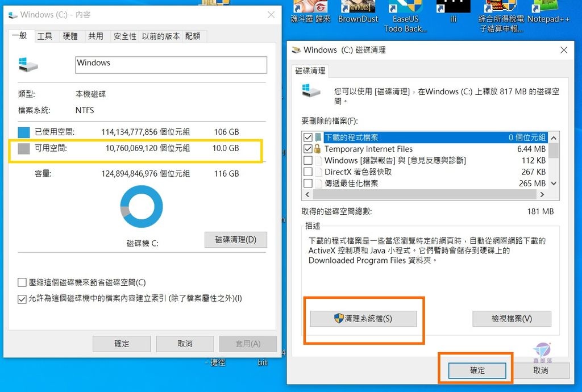Launch EaseUS Todo Backup desktop icon
This screenshot has width=582, height=392.
click(x=405, y=16)
